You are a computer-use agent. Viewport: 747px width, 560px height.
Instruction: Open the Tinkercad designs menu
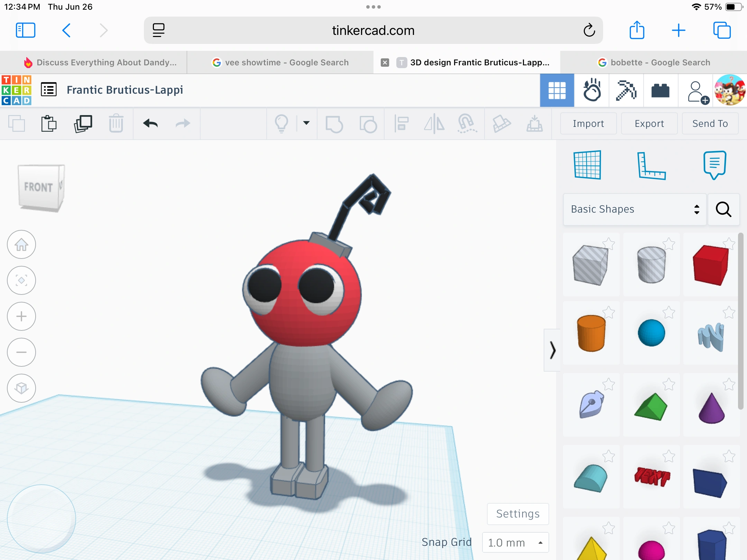tap(49, 90)
